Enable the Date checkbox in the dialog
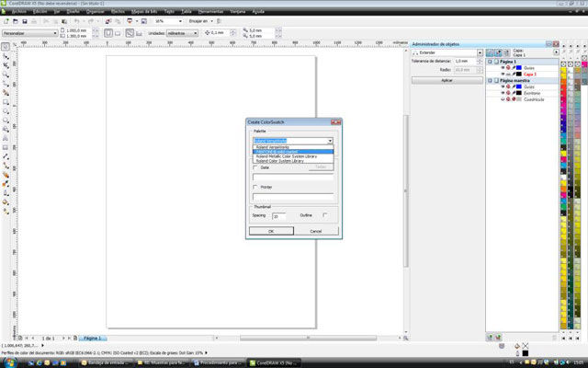 point(256,167)
